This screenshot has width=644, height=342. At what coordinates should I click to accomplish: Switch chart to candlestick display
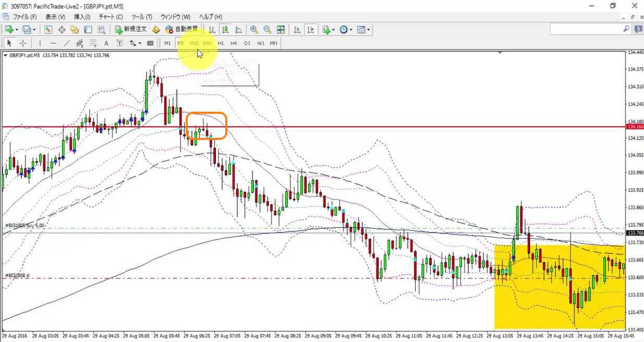(225, 29)
